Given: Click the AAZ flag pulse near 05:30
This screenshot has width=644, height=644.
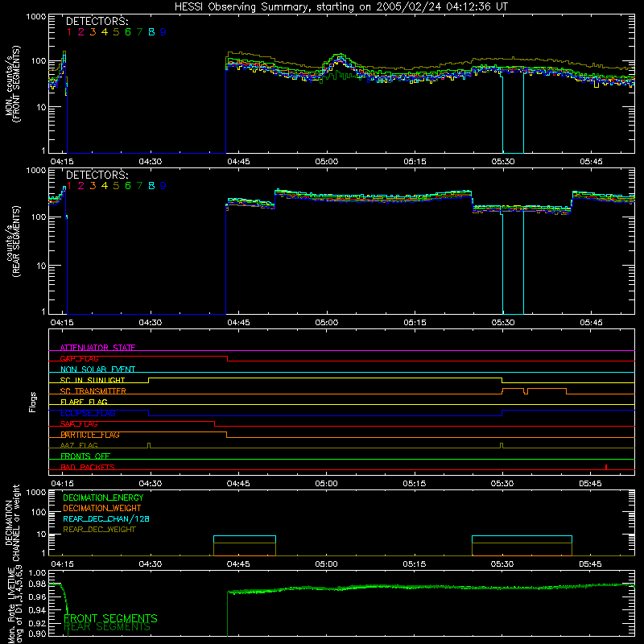Looking at the screenshot, I should pos(502,446).
